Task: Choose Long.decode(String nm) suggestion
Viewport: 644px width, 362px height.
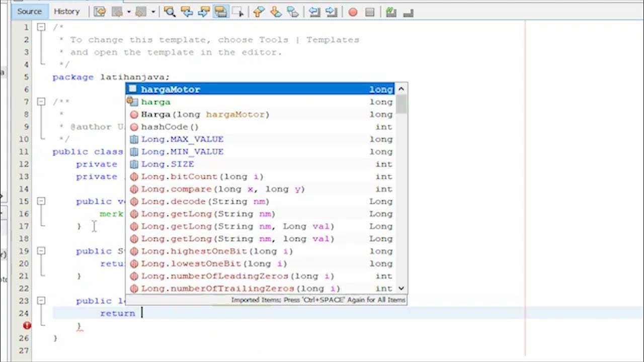Action: 261,202
